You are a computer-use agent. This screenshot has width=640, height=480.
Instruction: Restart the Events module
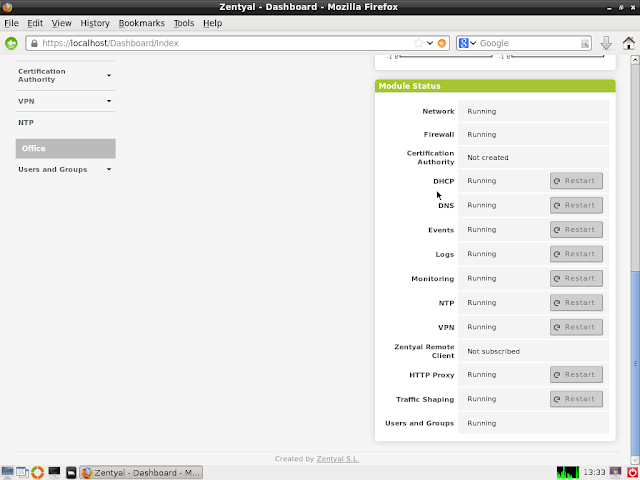pos(576,229)
